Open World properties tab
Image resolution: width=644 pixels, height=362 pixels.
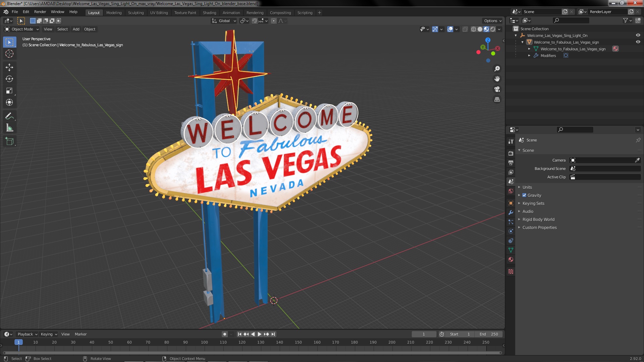(x=511, y=191)
